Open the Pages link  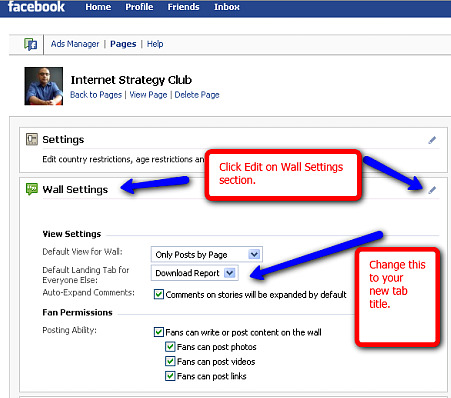point(123,44)
